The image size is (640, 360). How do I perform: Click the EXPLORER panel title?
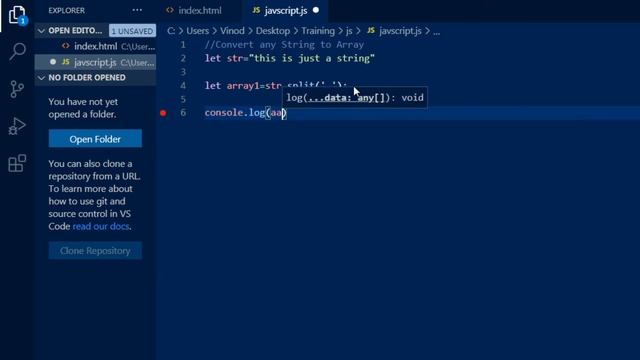click(67, 10)
